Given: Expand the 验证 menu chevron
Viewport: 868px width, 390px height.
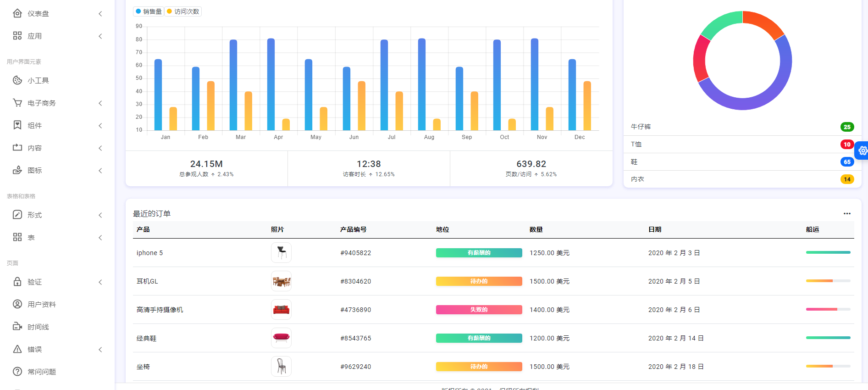Looking at the screenshot, I should pyautogui.click(x=100, y=282).
